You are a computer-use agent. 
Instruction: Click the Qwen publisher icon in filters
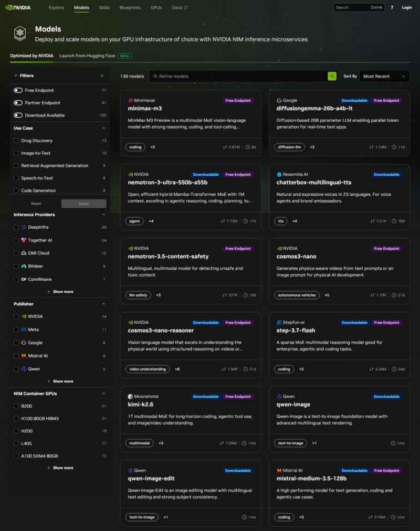[24, 369]
